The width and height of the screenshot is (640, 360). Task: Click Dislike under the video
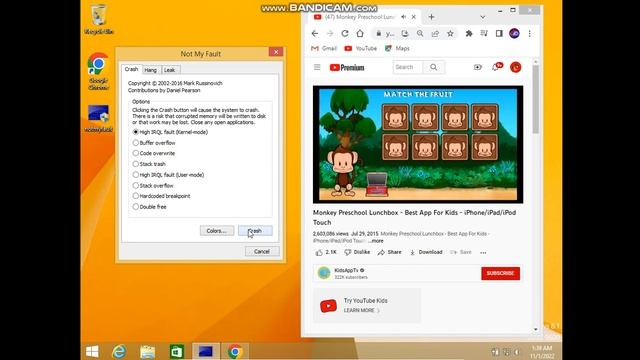tap(357, 252)
